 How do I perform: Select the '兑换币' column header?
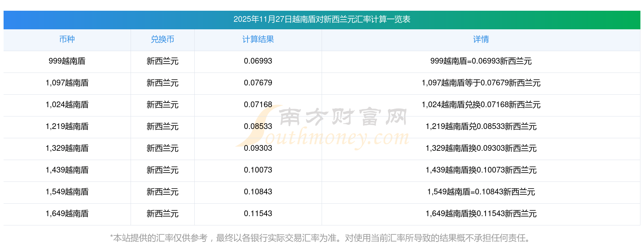(162, 39)
